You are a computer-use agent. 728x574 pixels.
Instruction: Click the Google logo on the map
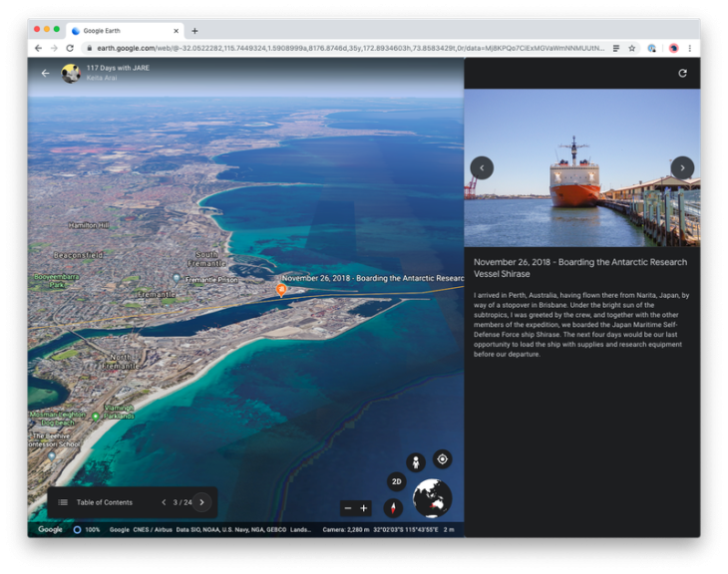(50, 529)
